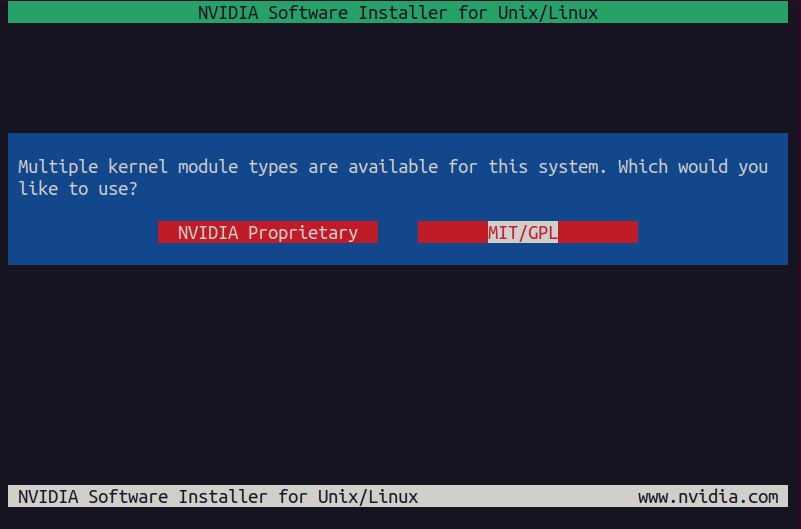
Task: Click the footer 'NVIDIA Software Installer for Unix/Linux' text
Action: pos(218,496)
